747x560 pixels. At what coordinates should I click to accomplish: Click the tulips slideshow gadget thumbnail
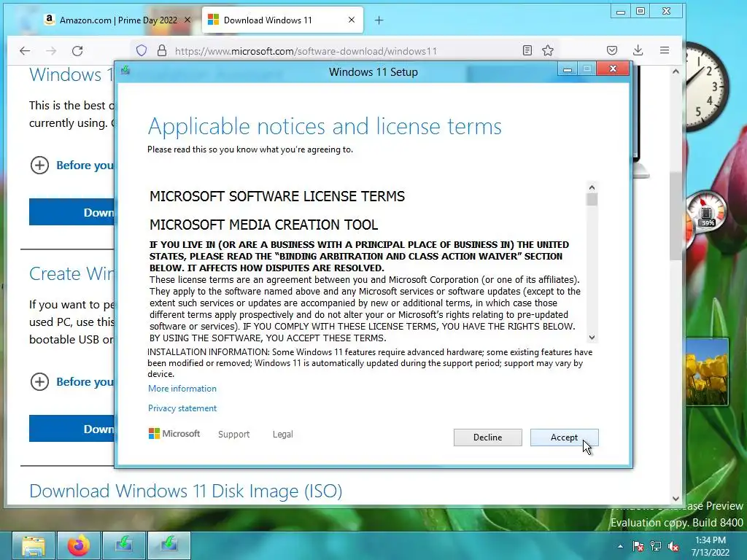click(x=707, y=371)
